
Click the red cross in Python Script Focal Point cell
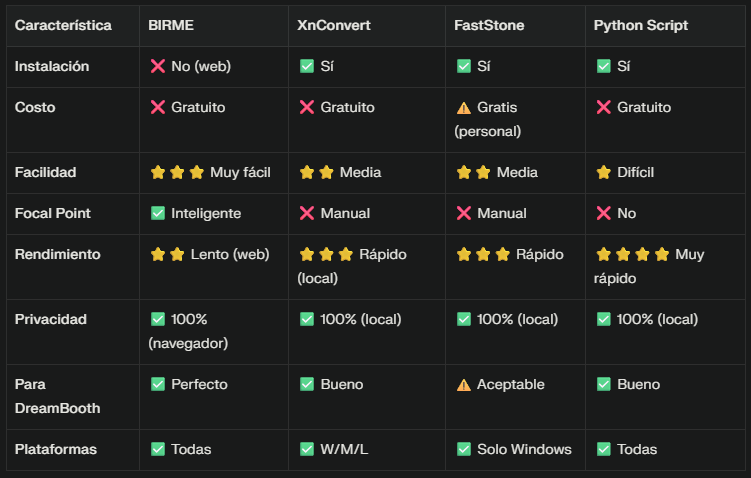click(x=603, y=213)
